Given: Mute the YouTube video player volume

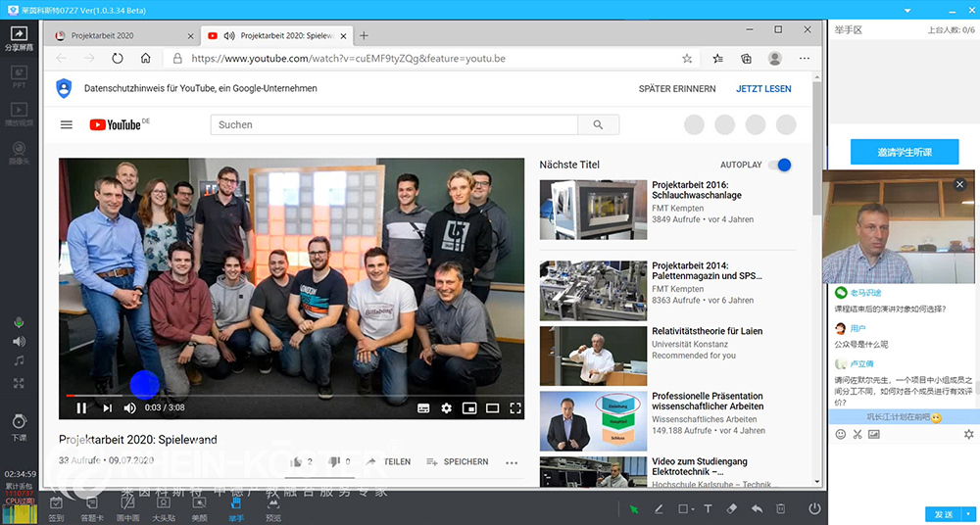Looking at the screenshot, I should (129, 407).
